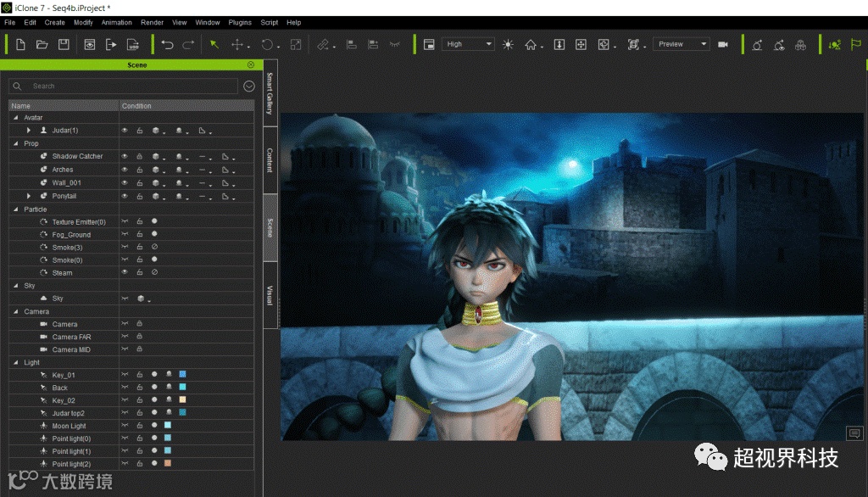Open the Animation menu

click(116, 23)
